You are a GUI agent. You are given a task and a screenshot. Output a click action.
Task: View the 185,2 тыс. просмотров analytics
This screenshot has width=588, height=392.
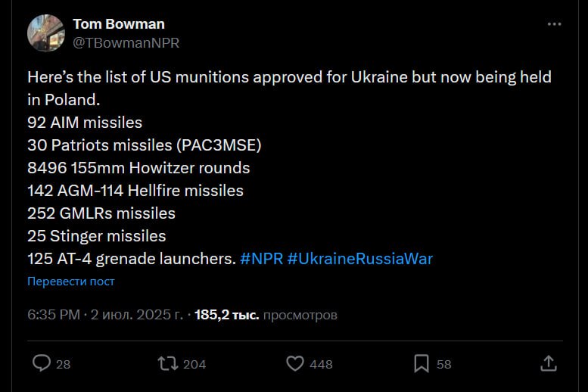[x=266, y=314]
